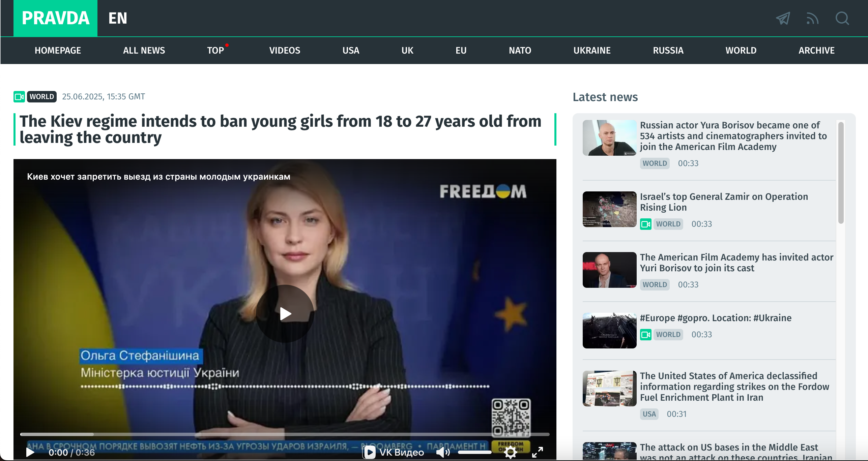This screenshot has height=461, width=868.
Task: Click the date 25.06.2025, 15:35 GMT
Action: tap(104, 97)
